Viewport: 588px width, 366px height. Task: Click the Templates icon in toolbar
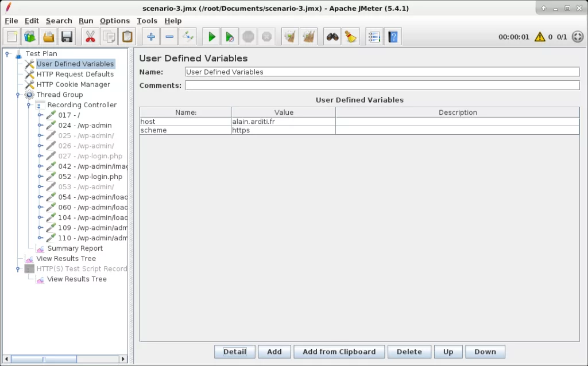(x=30, y=37)
